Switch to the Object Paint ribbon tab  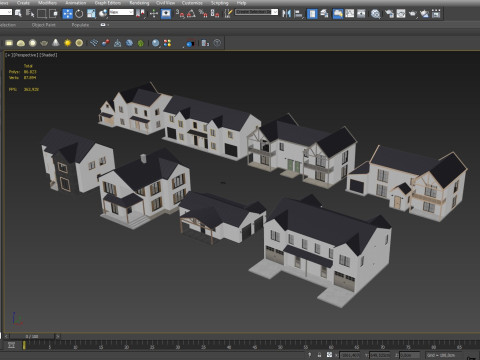click(x=43, y=25)
